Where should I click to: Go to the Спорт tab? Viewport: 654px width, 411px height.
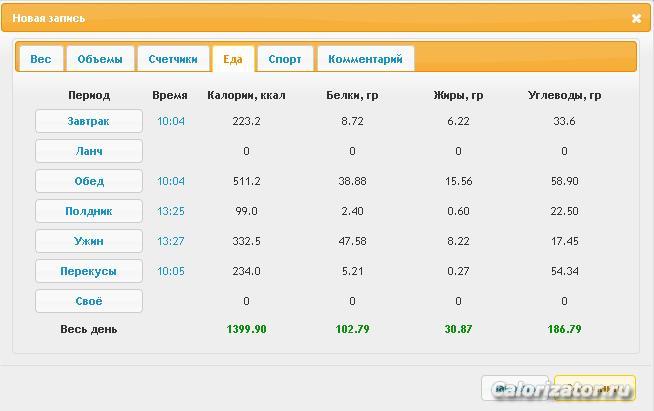point(285,59)
